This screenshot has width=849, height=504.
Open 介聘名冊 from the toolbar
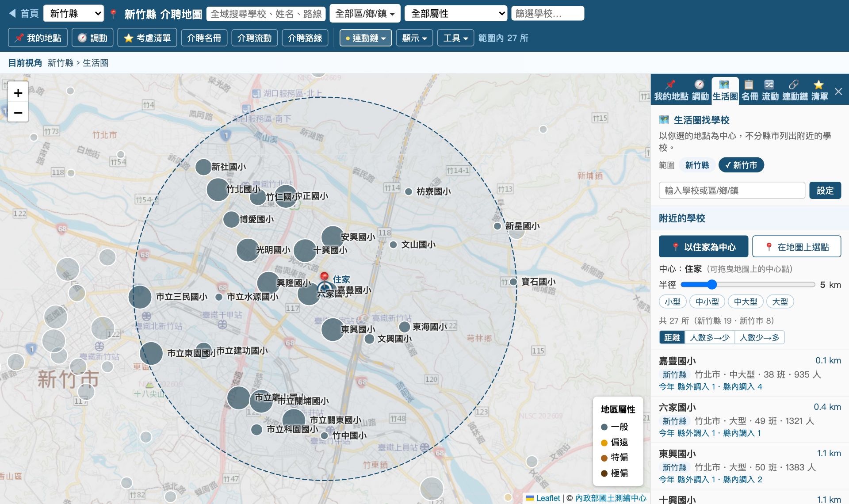coord(204,38)
